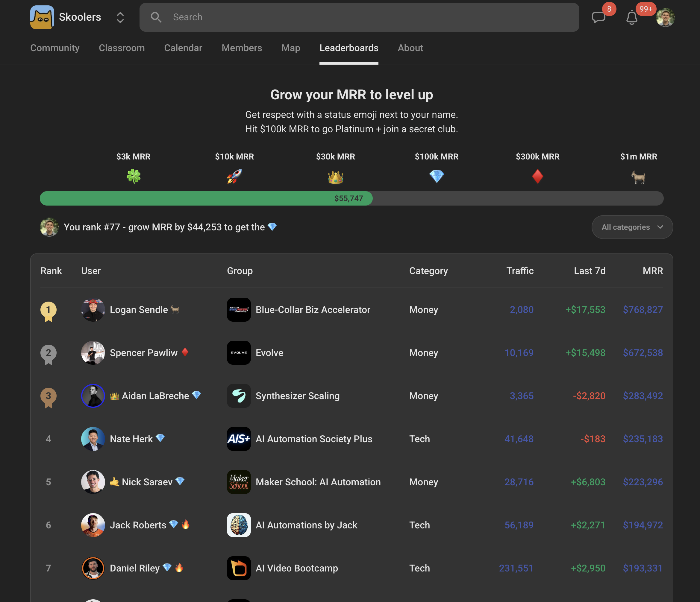Open Nick Saraev's profile name link

(147, 482)
